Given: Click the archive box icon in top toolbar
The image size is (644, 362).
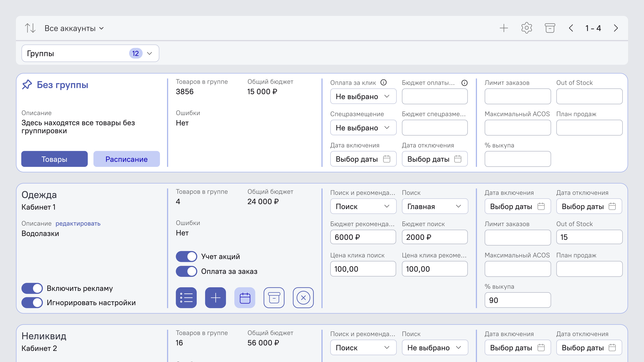Looking at the screenshot, I should click(x=550, y=28).
